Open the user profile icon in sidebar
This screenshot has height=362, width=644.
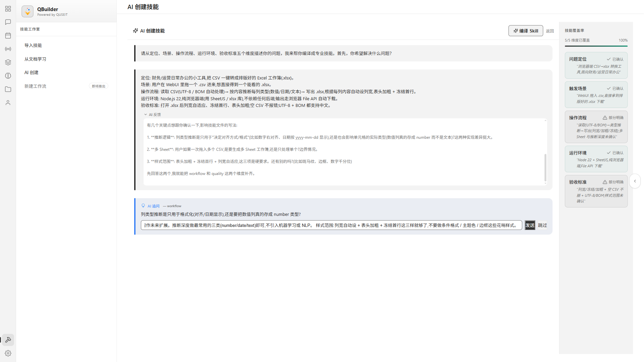pyautogui.click(x=8, y=103)
